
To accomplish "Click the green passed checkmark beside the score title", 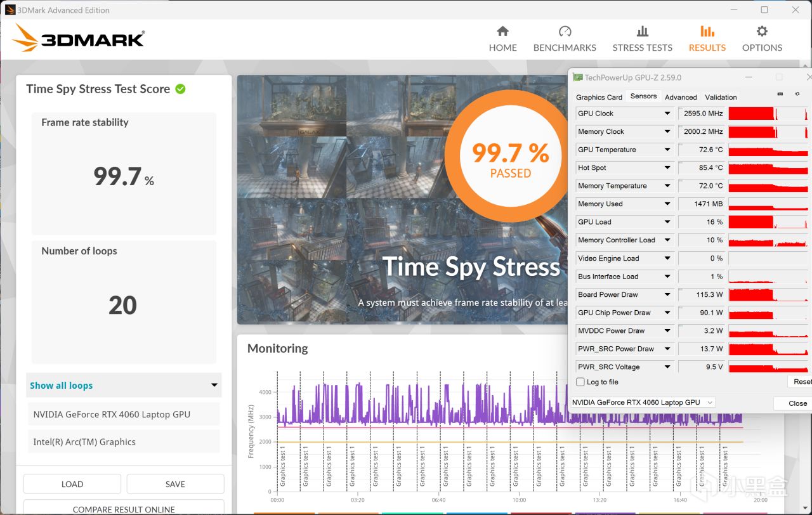I will (180, 89).
